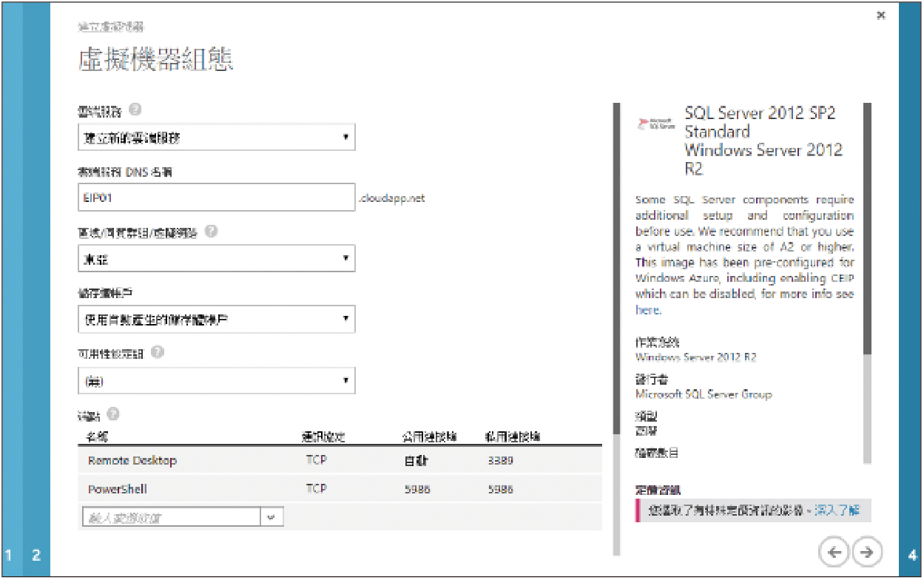Open the 使用自動產生的儲存體帳戶 storage account dropdown
924x580 pixels.
tap(217, 320)
